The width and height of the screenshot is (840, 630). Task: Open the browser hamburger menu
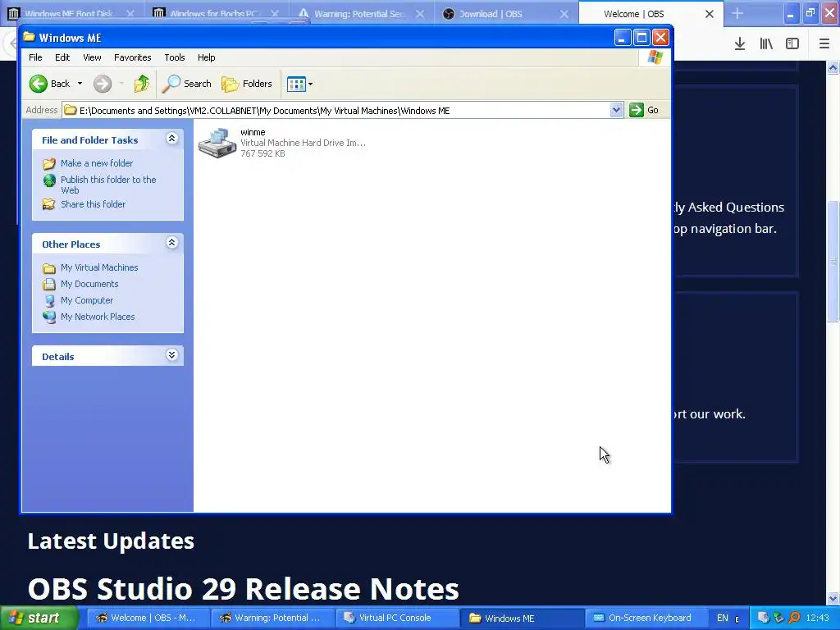pyautogui.click(x=824, y=44)
